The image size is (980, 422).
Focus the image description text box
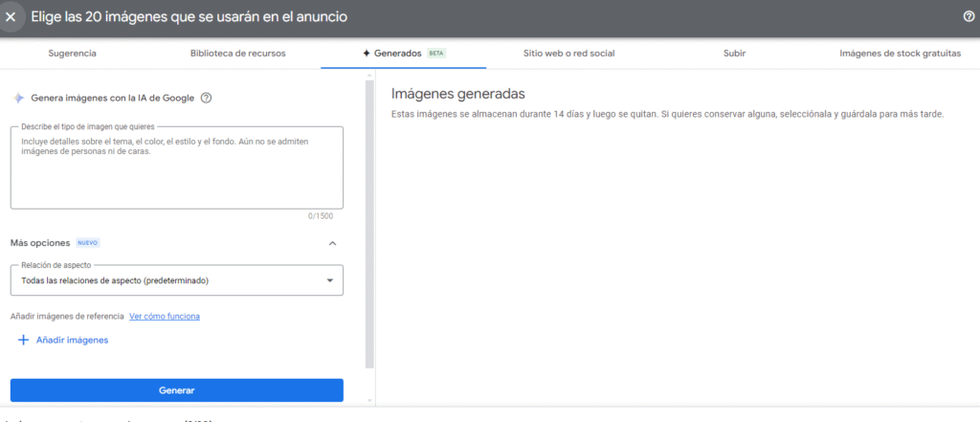click(x=176, y=167)
